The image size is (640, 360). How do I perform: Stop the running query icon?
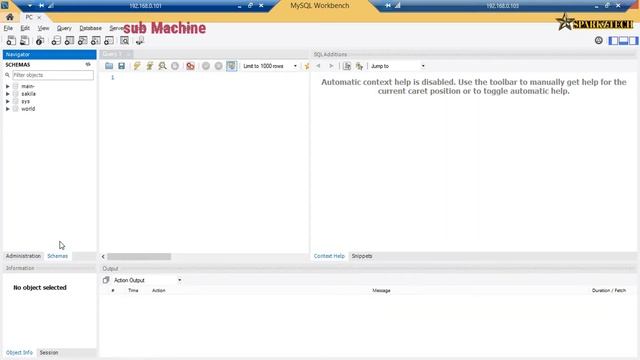point(175,66)
